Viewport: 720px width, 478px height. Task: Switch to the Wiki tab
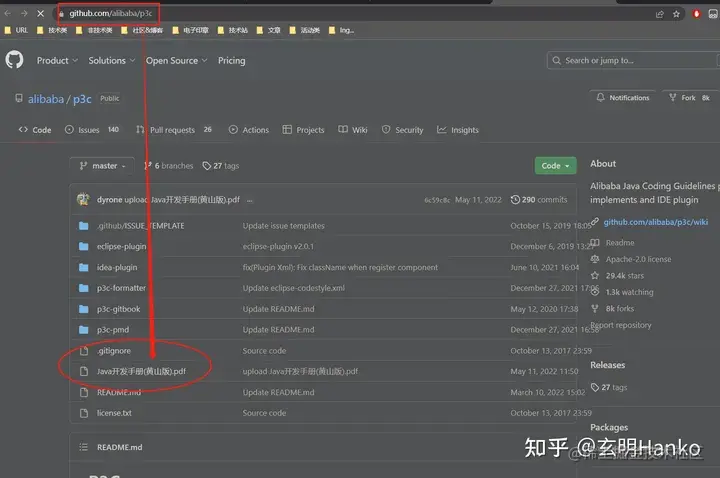coord(353,130)
